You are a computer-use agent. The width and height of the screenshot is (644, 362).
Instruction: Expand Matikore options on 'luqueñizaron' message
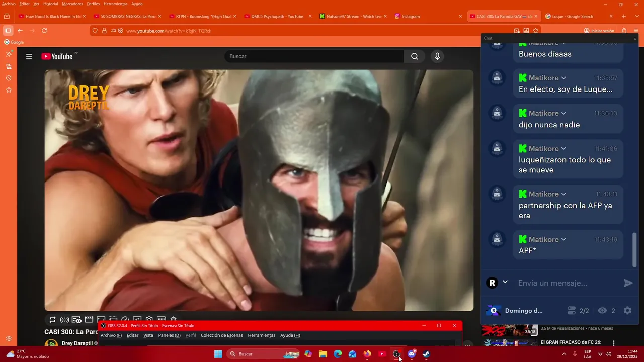tap(563, 149)
